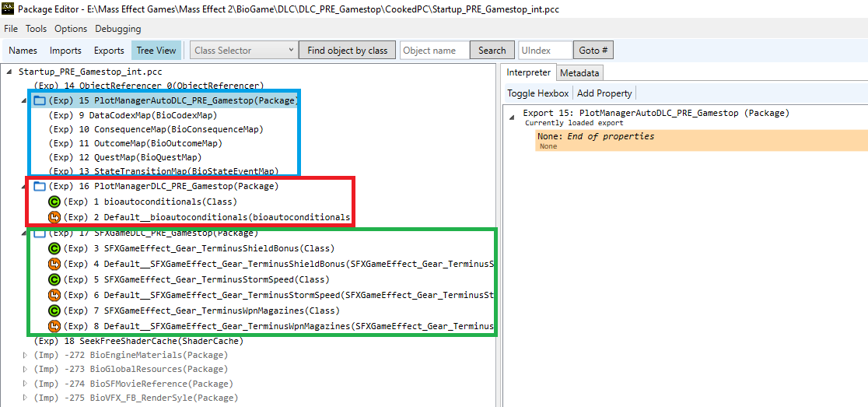Expand BioGlobalResources import package
Screen dimensions: 868x407
[25, 370]
